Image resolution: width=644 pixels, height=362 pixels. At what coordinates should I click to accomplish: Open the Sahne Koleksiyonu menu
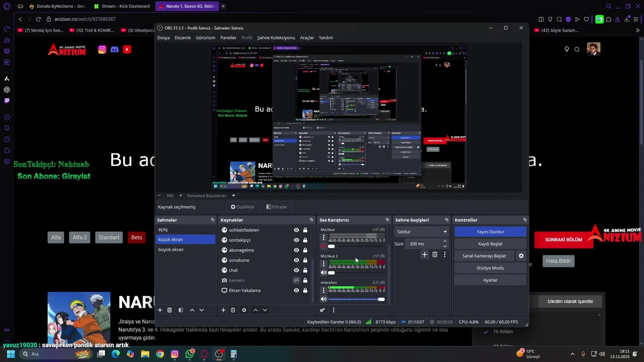coord(276,38)
